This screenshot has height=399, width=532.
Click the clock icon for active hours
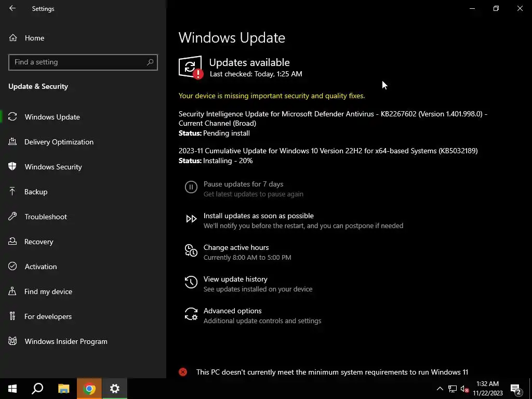(191, 250)
